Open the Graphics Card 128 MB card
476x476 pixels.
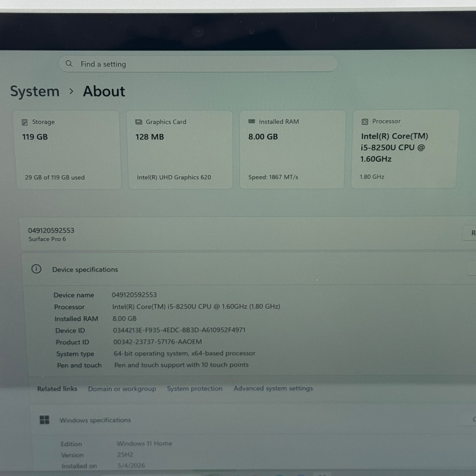pos(180,150)
